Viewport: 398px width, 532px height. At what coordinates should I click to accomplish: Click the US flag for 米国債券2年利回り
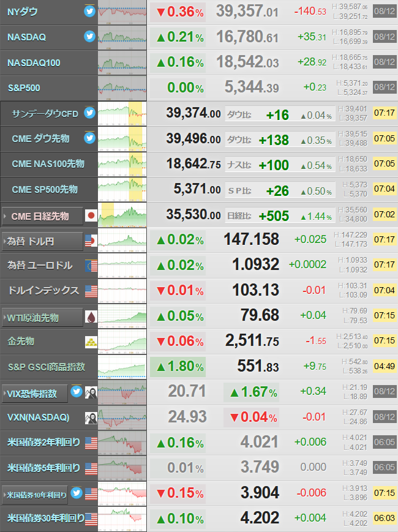pos(91,443)
